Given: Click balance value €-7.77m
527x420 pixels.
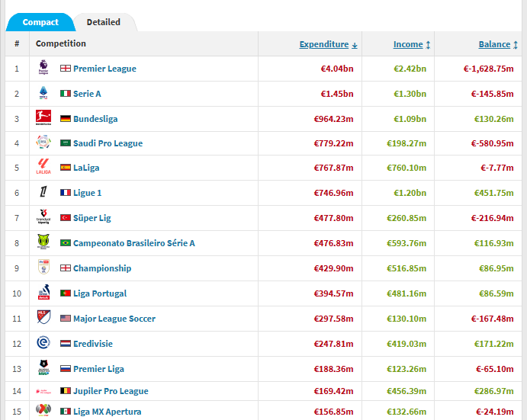Looking at the screenshot, I should (x=497, y=168).
